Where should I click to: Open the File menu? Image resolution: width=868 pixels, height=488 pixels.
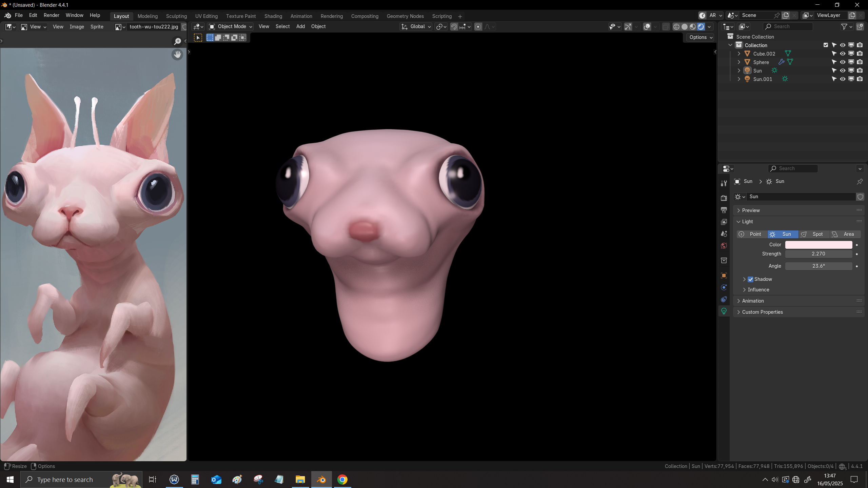(x=19, y=16)
